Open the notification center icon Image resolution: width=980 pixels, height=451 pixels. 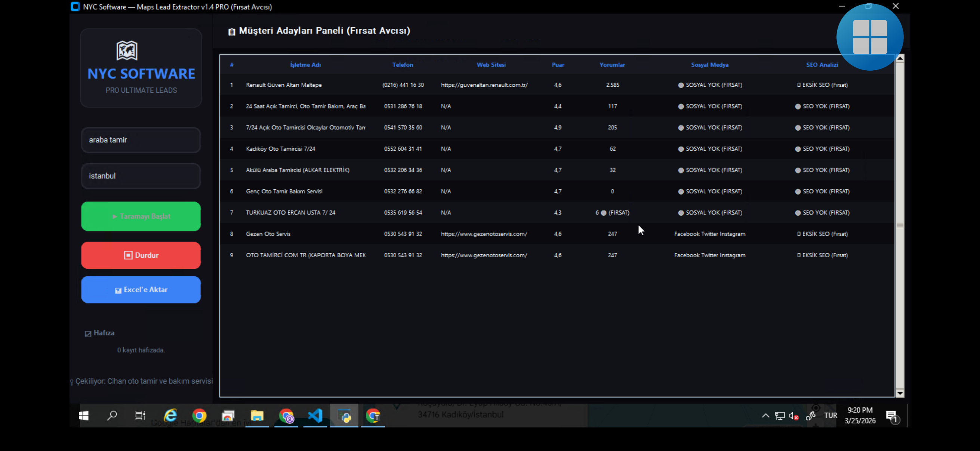pyautogui.click(x=892, y=416)
